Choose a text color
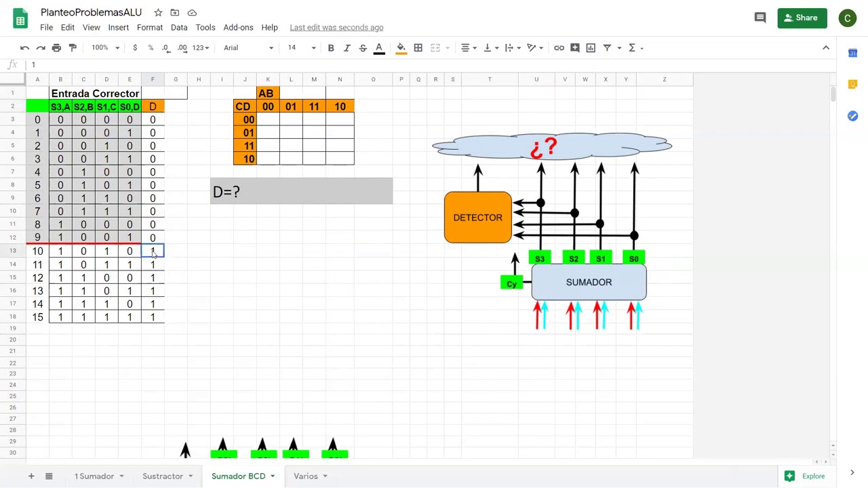 [379, 47]
